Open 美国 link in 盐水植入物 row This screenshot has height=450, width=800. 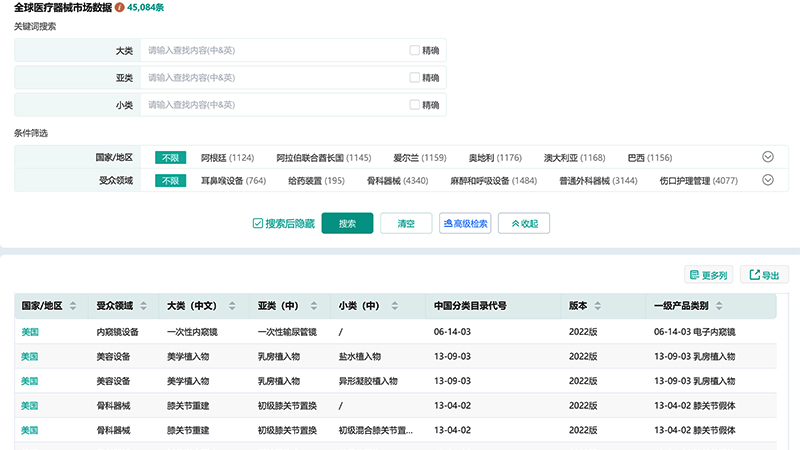(x=30, y=357)
